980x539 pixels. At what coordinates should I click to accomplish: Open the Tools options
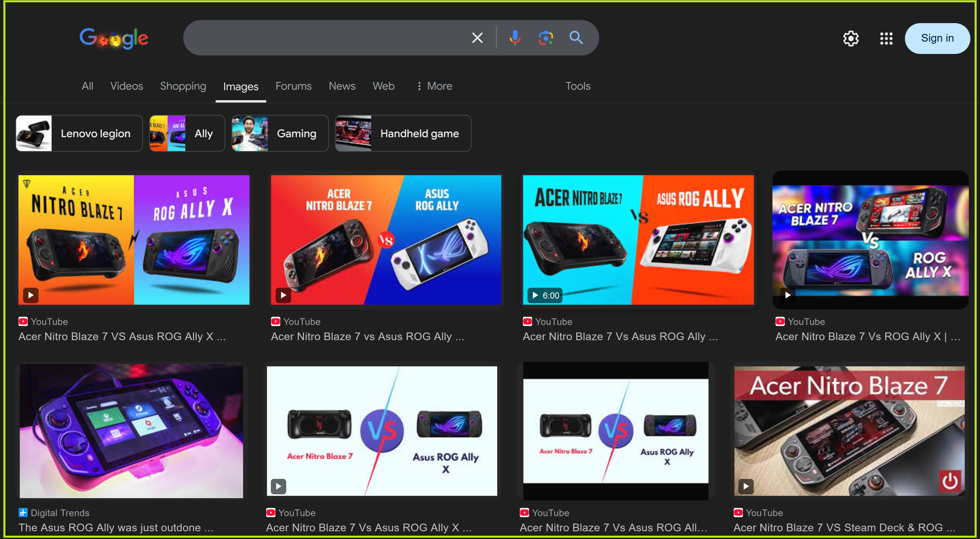point(578,86)
